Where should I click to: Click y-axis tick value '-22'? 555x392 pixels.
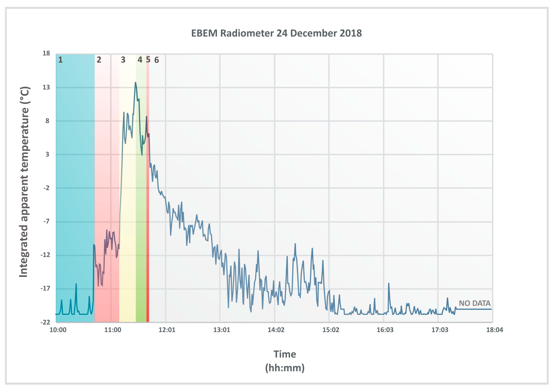(45, 322)
